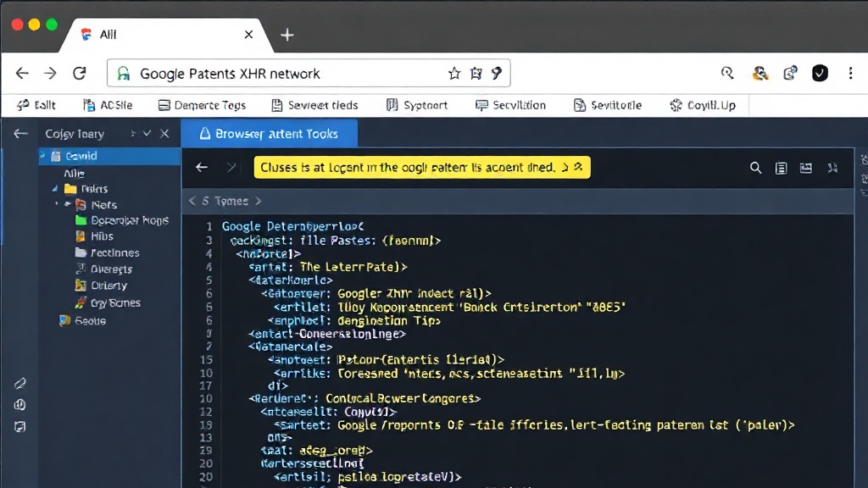Open the Sevieet tleds bookmark
This screenshot has width=868, height=488.
(315, 105)
